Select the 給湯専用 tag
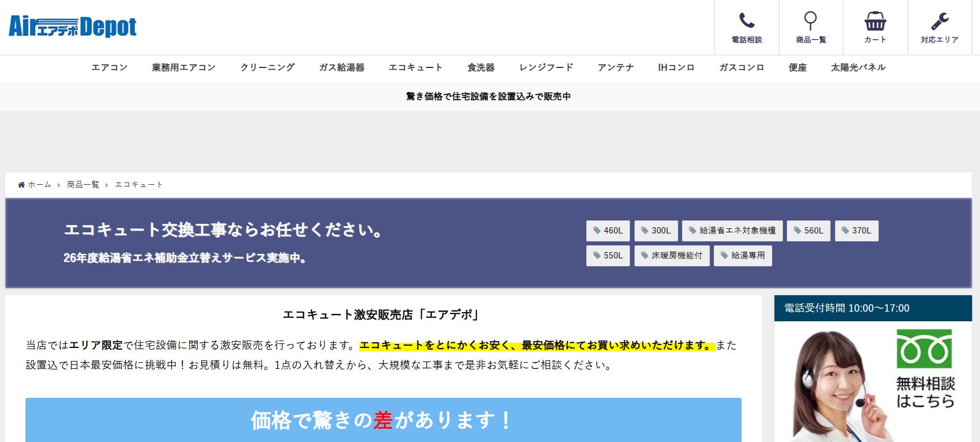980x442 pixels. (x=742, y=256)
